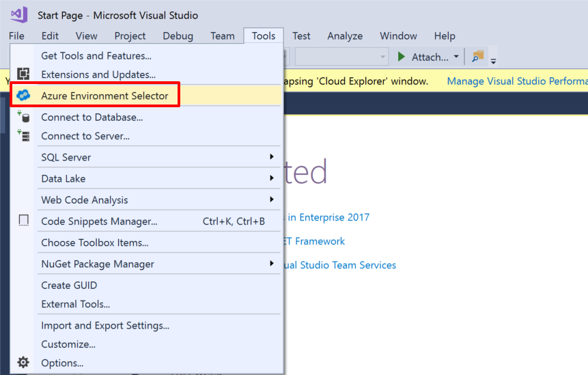588x375 pixels.
Task: Expand the Data Lake submenu
Action: [x=272, y=178]
